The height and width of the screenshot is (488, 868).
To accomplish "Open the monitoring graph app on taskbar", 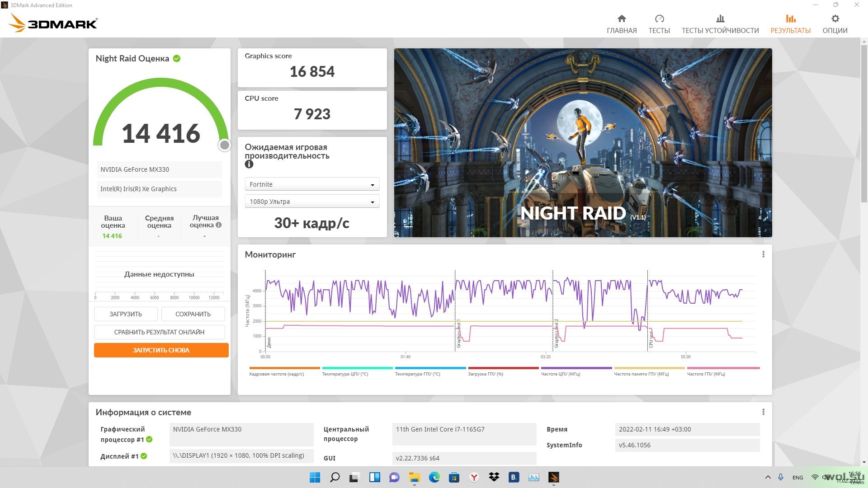I will click(x=534, y=477).
